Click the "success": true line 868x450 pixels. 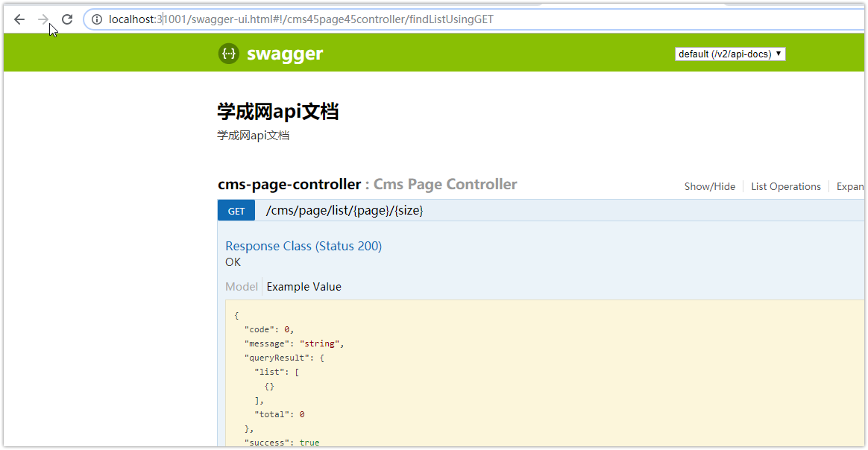[282, 443]
